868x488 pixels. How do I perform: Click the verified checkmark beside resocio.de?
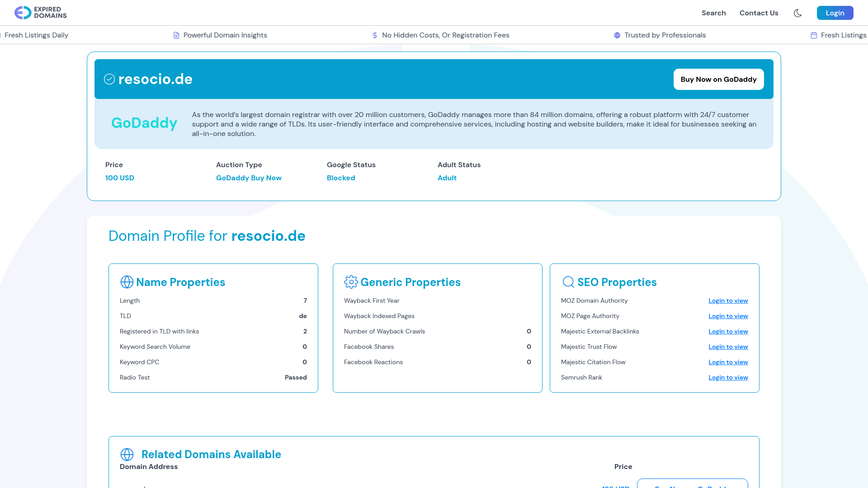tap(109, 79)
